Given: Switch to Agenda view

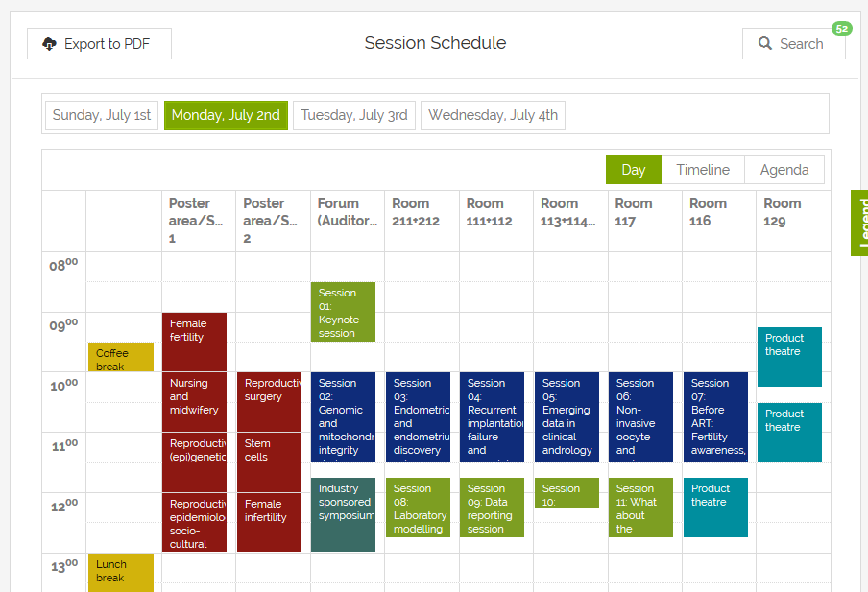Looking at the screenshot, I should tap(784, 170).
